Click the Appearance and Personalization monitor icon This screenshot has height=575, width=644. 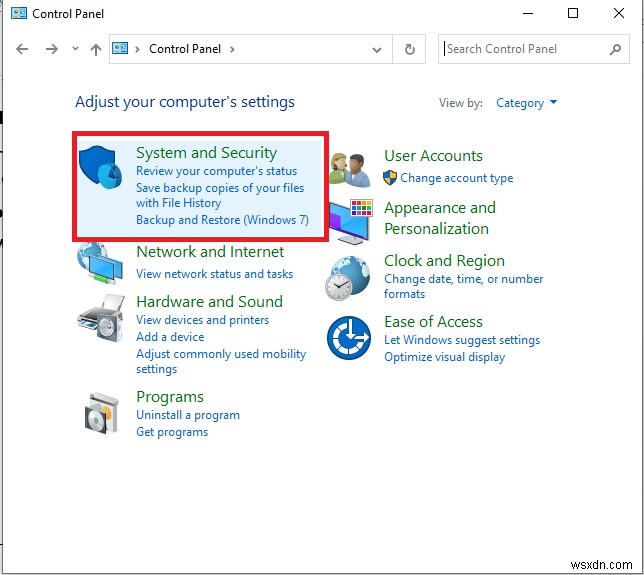(350, 220)
